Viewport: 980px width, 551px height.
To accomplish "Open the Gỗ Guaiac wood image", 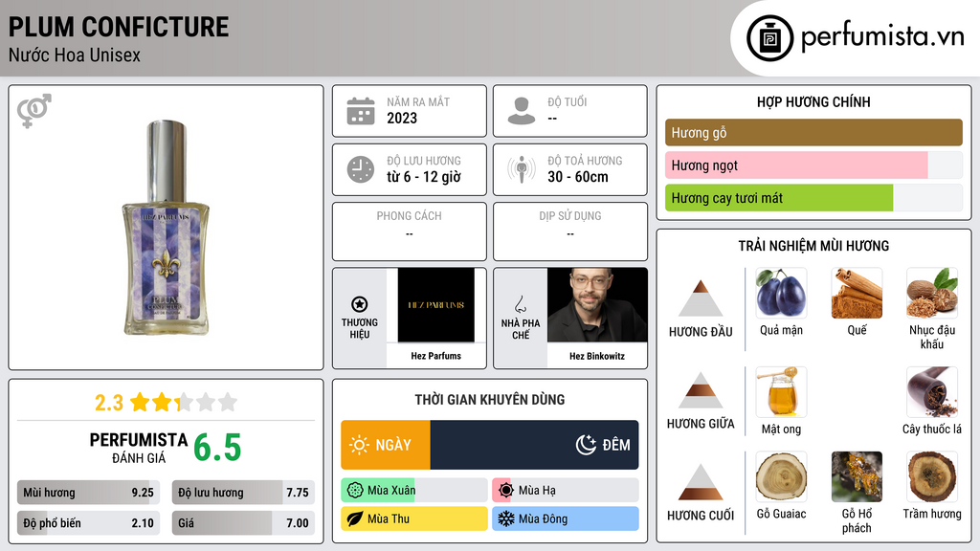I will point(781,476).
